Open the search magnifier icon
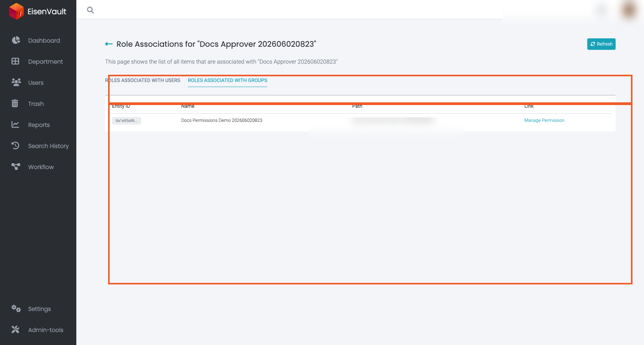 (x=90, y=10)
